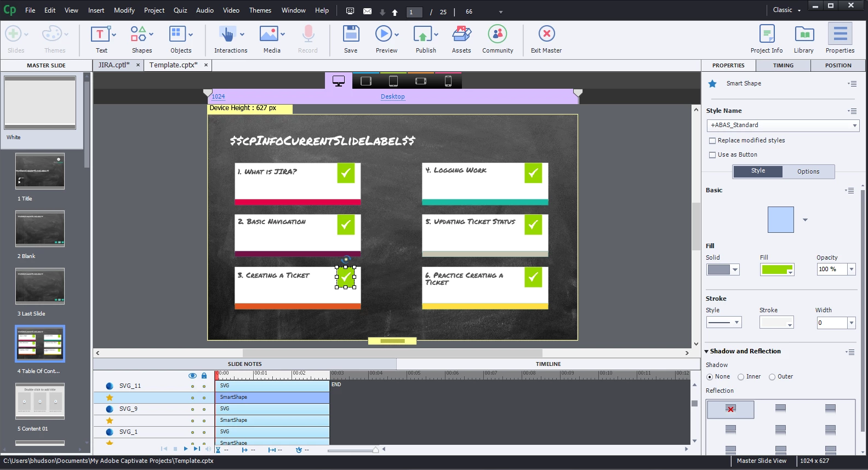Open the Media tool

pos(272,39)
